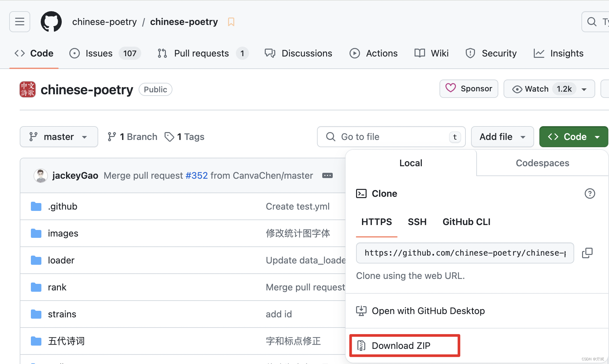The height and width of the screenshot is (364, 609).
Task: Select the GitHub CLI clone option
Action: tap(466, 222)
